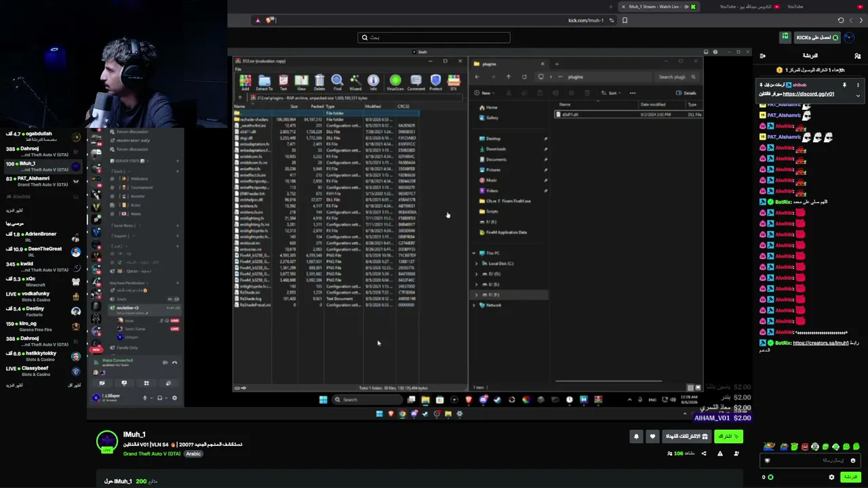Open the Windows Start button on the streamed taskbar

[323, 399]
